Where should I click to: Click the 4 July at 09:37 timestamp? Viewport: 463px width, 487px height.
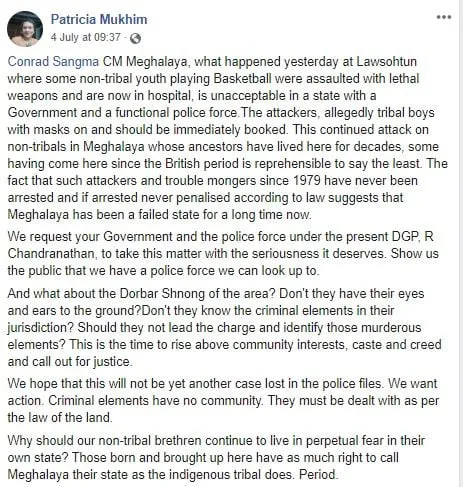tap(85, 37)
